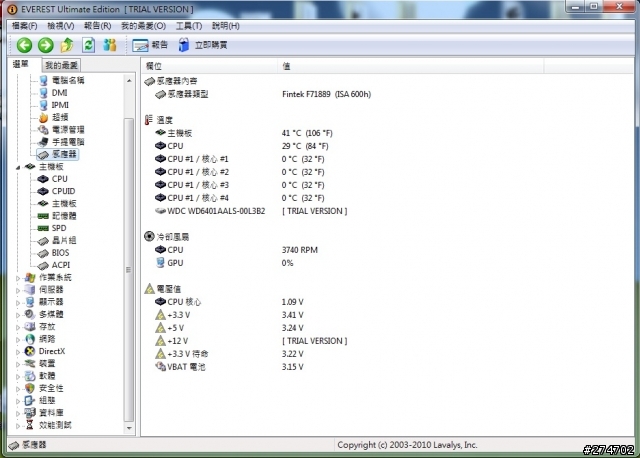Select the highlighted 感應器 tree item
640x458 pixels.
point(58,154)
